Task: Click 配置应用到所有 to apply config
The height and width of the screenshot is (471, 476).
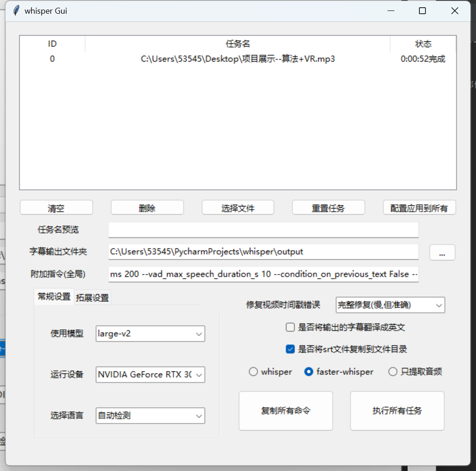Action: pos(419,207)
